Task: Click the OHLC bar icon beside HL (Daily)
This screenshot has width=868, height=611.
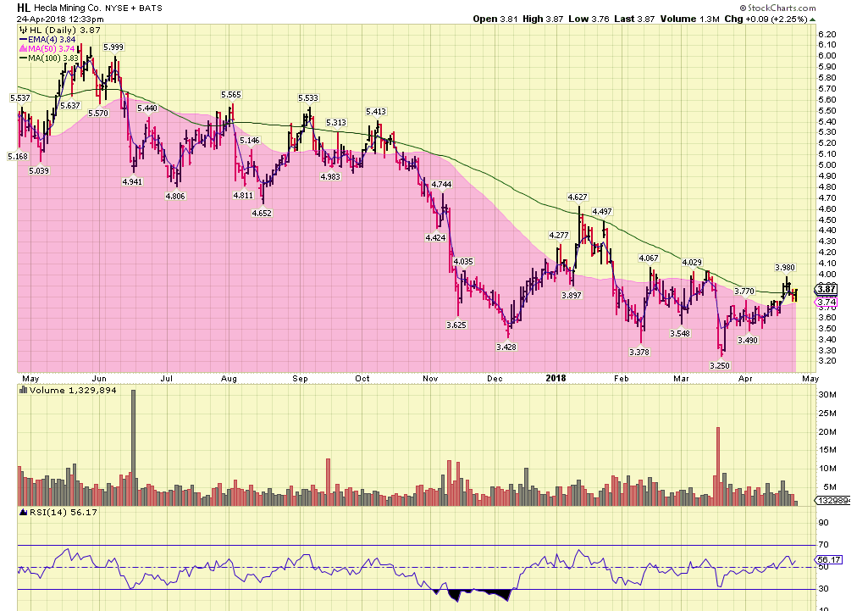Action: (22, 30)
